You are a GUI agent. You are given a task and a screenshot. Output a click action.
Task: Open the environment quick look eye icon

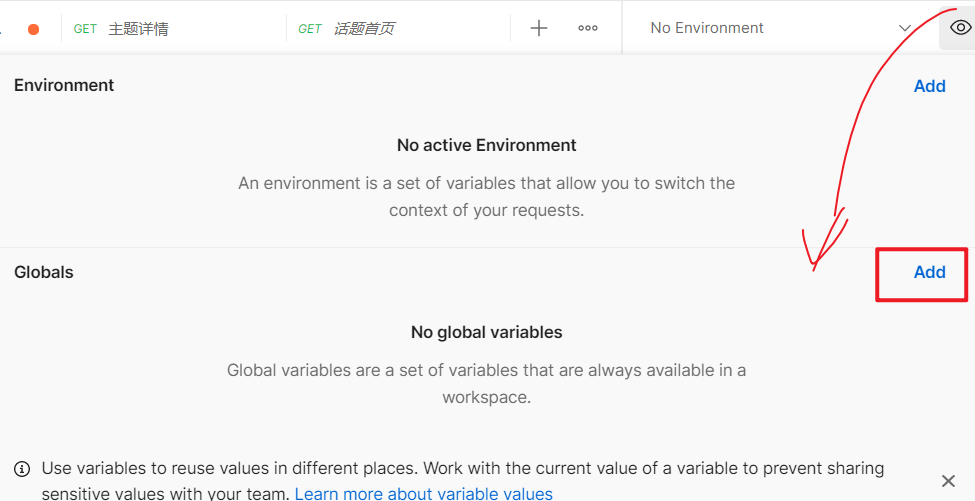click(x=959, y=28)
